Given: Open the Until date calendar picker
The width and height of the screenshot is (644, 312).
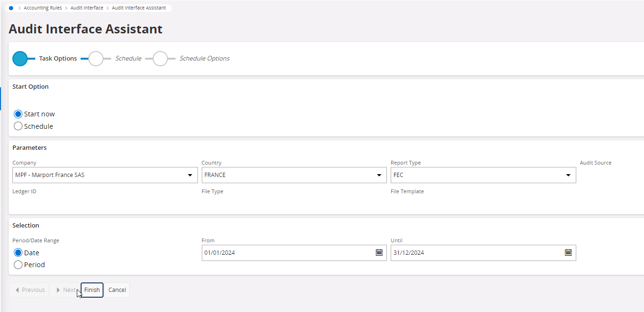Looking at the screenshot, I should [x=568, y=253].
